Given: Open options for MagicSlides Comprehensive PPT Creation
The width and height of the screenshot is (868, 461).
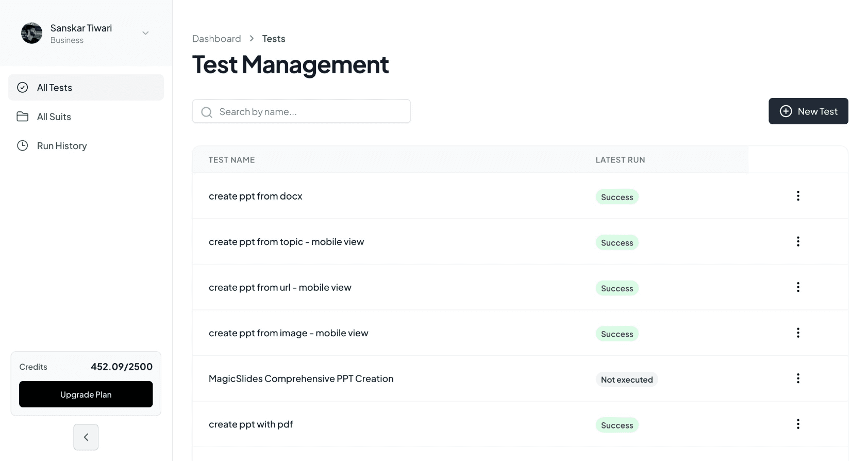Looking at the screenshot, I should tap(798, 378).
